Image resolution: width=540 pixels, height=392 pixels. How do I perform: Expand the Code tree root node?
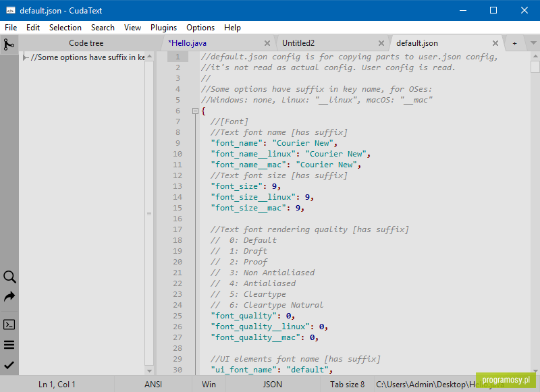tap(25, 57)
